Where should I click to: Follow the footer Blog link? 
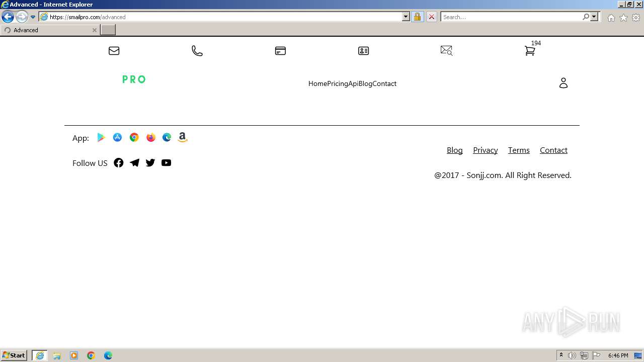click(455, 150)
